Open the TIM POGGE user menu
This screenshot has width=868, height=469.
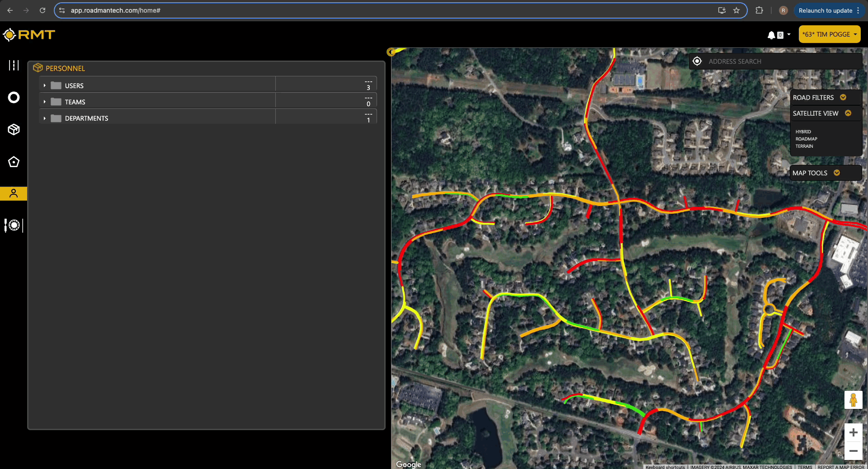click(x=829, y=34)
